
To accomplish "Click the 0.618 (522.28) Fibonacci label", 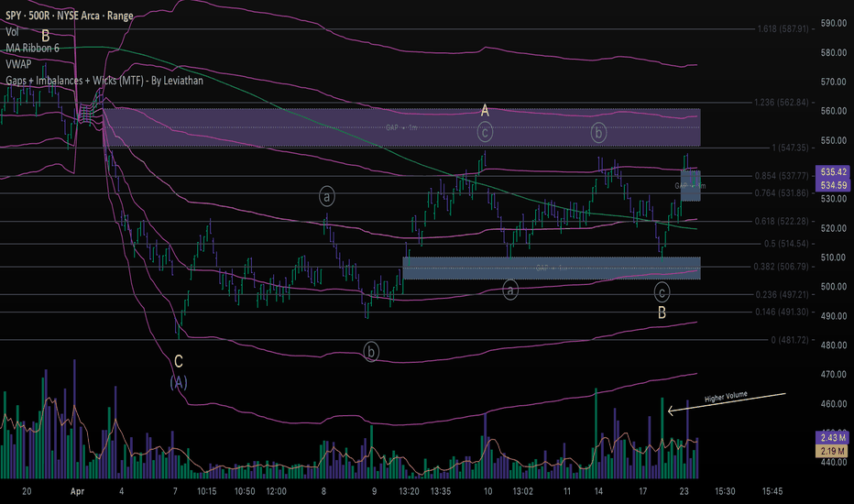I will [782, 221].
